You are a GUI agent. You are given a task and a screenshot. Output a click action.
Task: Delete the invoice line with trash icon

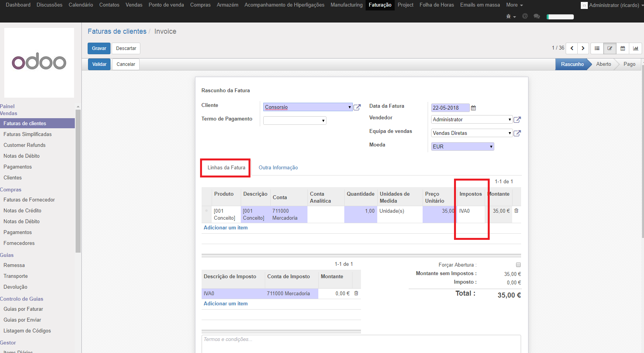pyautogui.click(x=516, y=211)
